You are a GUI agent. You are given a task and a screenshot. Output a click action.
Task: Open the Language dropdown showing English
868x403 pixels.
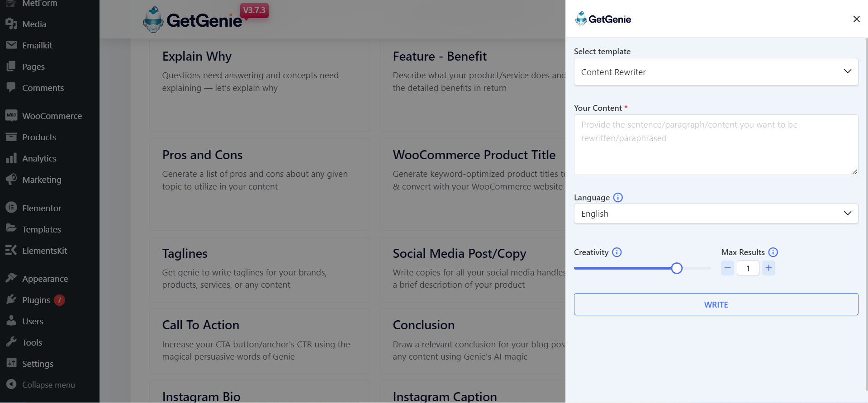[x=716, y=213]
